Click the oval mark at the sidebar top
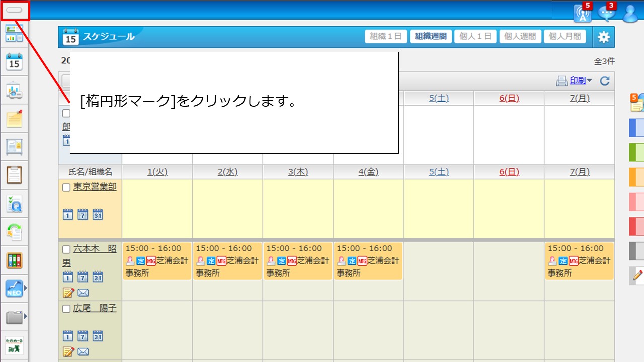 tap(14, 10)
